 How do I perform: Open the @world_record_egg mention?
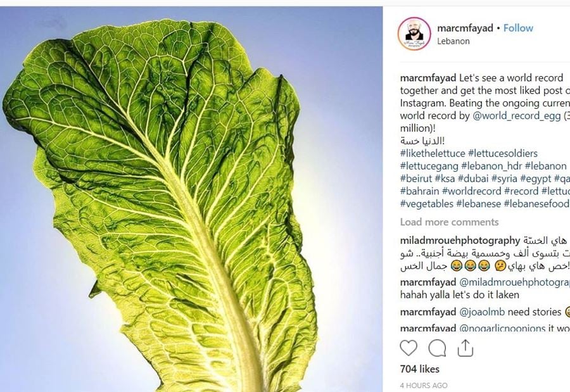pyautogui.click(x=516, y=116)
